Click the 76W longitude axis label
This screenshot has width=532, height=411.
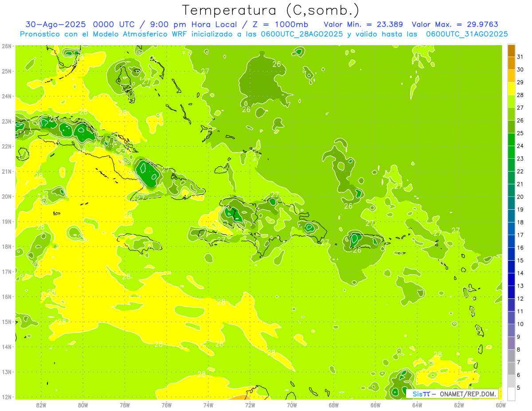(x=166, y=405)
